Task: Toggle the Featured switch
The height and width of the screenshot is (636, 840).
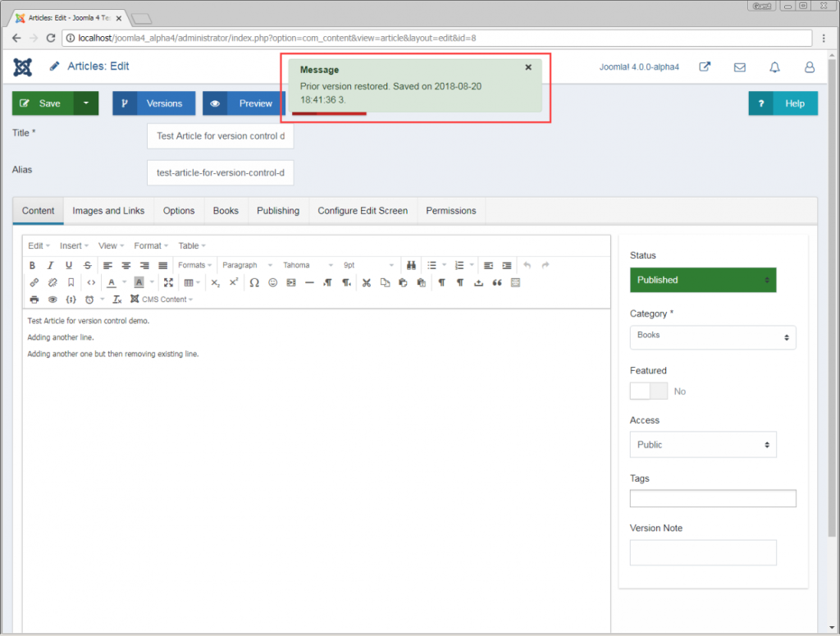Action: coord(649,391)
